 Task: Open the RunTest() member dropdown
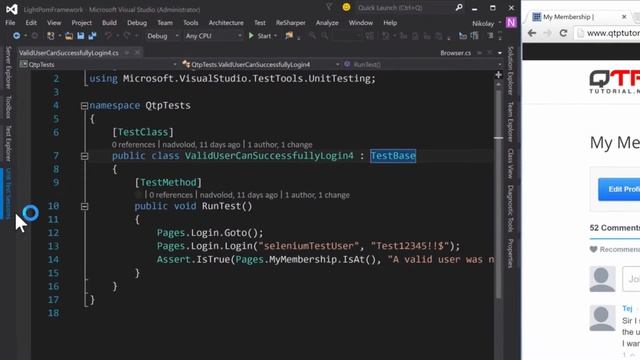click(x=423, y=64)
